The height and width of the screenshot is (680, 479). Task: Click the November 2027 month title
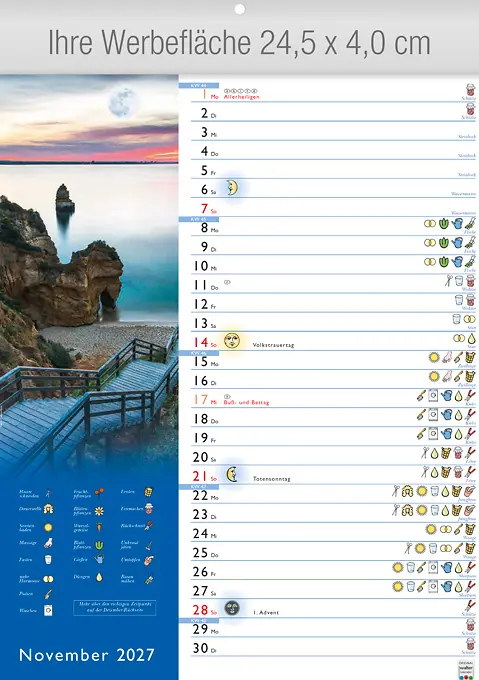pos(87,654)
